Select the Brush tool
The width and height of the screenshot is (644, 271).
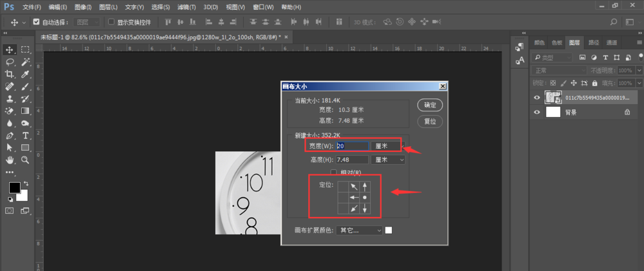[26, 86]
